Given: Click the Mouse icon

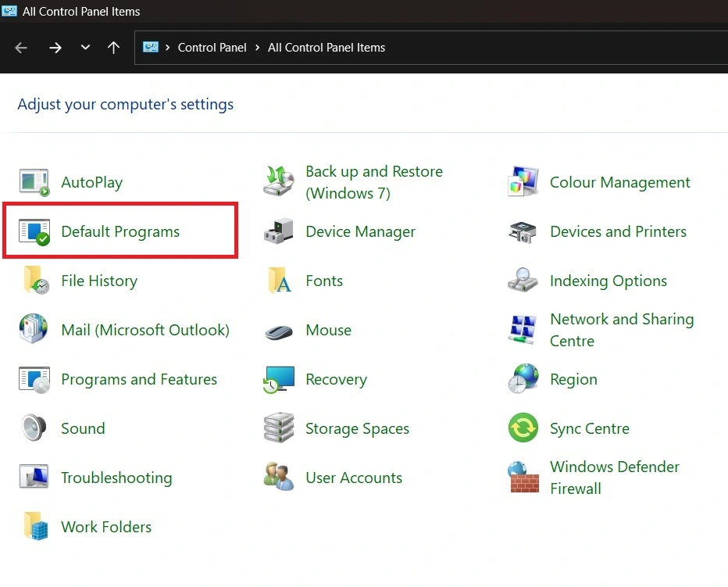Looking at the screenshot, I should [x=279, y=332].
